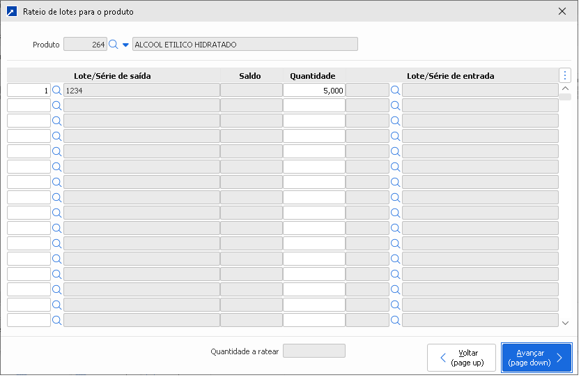Click the entry lot magnifier in the second row
The width and height of the screenshot is (588, 380).
pyautogui.click(x=395, y=105)
